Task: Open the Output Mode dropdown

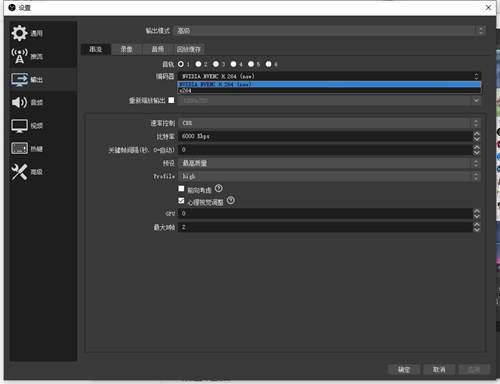Action: [330, 31]
